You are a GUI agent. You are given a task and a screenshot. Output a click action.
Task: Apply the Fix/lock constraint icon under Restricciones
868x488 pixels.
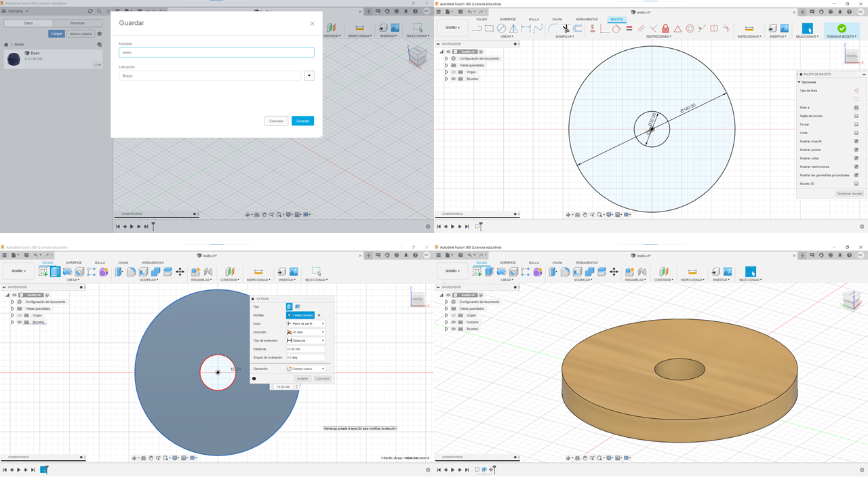665,28
